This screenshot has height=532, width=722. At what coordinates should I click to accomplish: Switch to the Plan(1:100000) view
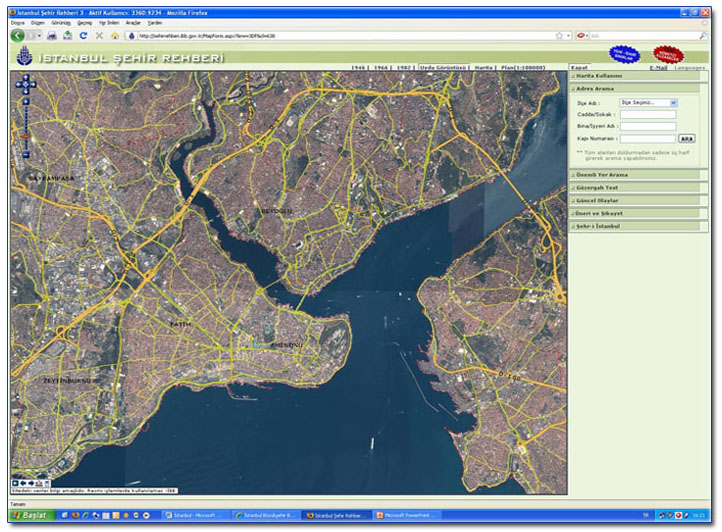click(x=523, y=68)
